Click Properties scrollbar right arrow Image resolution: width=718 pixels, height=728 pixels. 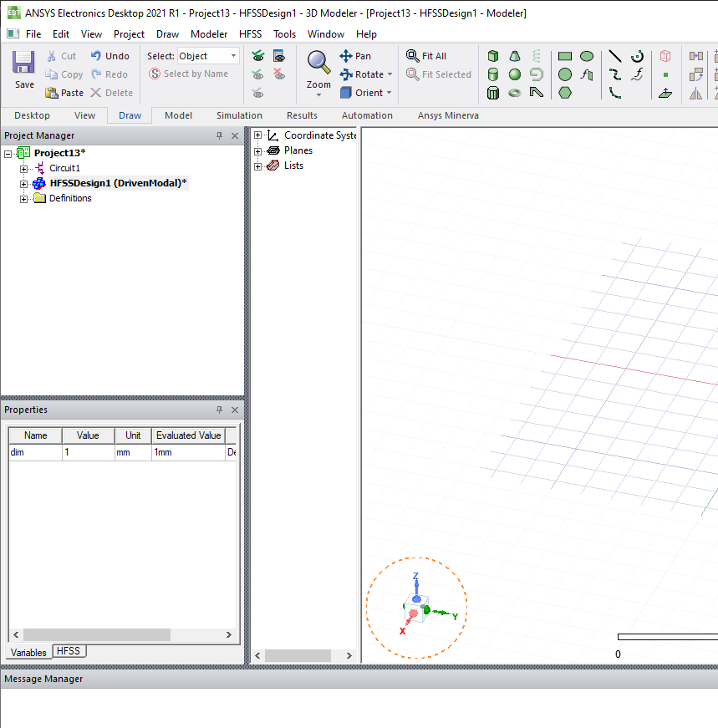click(228, 634)
